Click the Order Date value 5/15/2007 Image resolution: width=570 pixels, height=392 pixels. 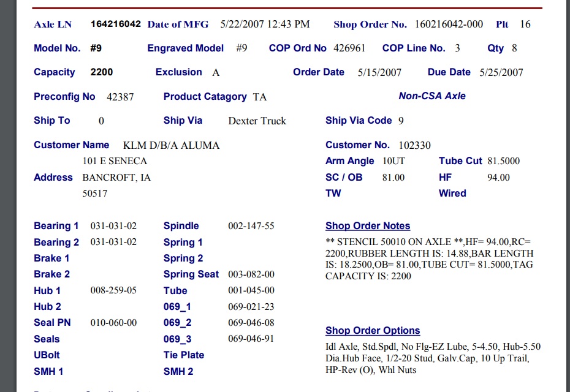point(379,73)
